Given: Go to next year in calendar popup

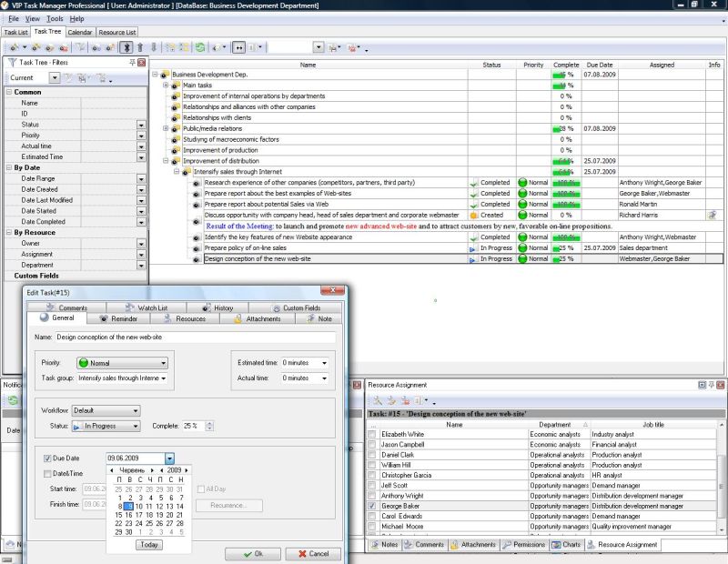Looking at the screenshot, I should pos(187,470).
